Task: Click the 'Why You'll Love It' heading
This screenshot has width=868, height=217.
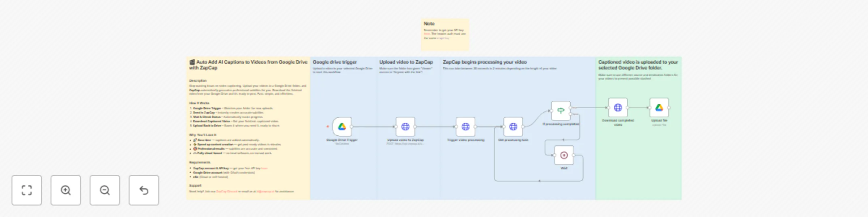Action: [x=203, y=135]
